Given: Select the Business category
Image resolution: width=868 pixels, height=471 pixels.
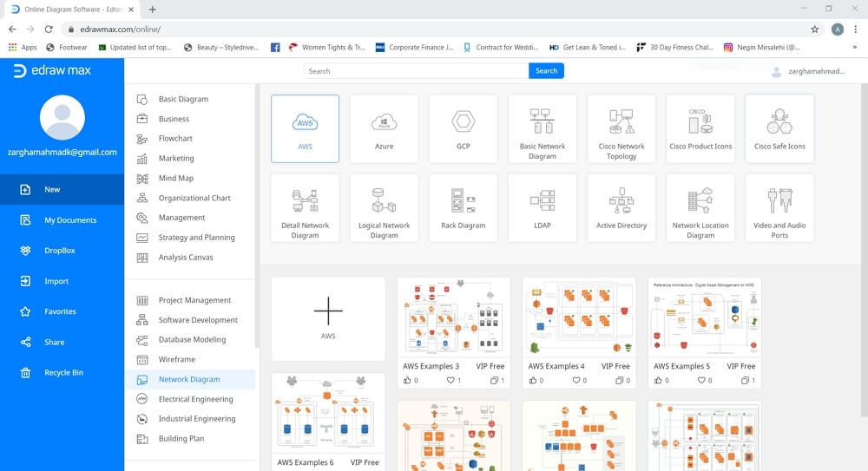Looking at the screenshot, I should pos(190,119).
